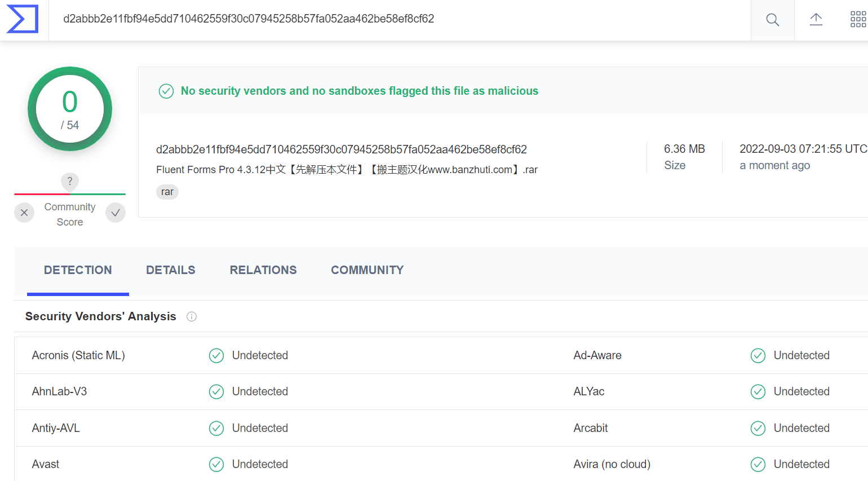The width and height of the screenshot is (868, 481).
Task: Click the AhnLab-V3 vendor name
Action: 59,391
